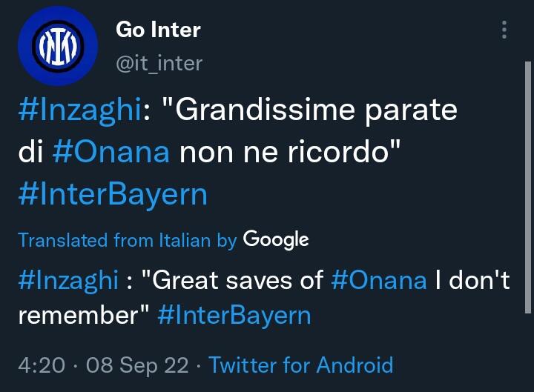Screen dimensions: 534x392
Task: Open the @it_inter handle
Action: (x=159, y=64)
